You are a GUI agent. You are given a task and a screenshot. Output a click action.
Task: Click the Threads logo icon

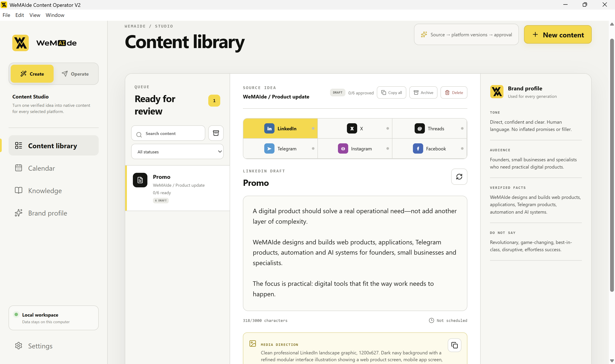pyautogui.click(x=420, y=129)
